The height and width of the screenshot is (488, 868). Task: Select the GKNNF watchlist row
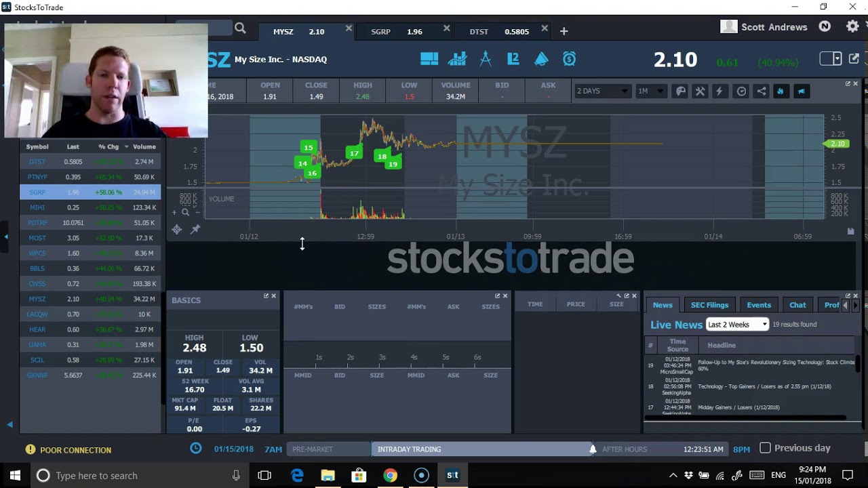click(90, 375)
